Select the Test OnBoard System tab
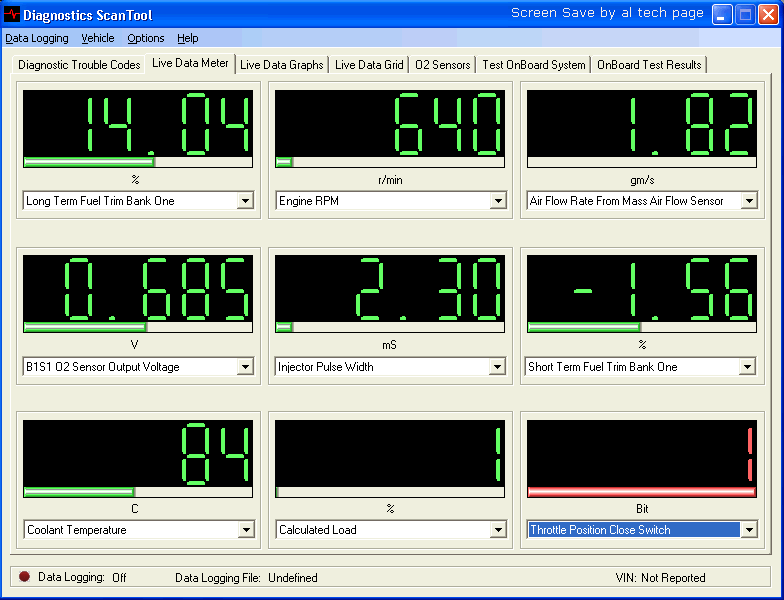Image resolution: width=784 pixels, height=600 pixels. click(534, 65)
